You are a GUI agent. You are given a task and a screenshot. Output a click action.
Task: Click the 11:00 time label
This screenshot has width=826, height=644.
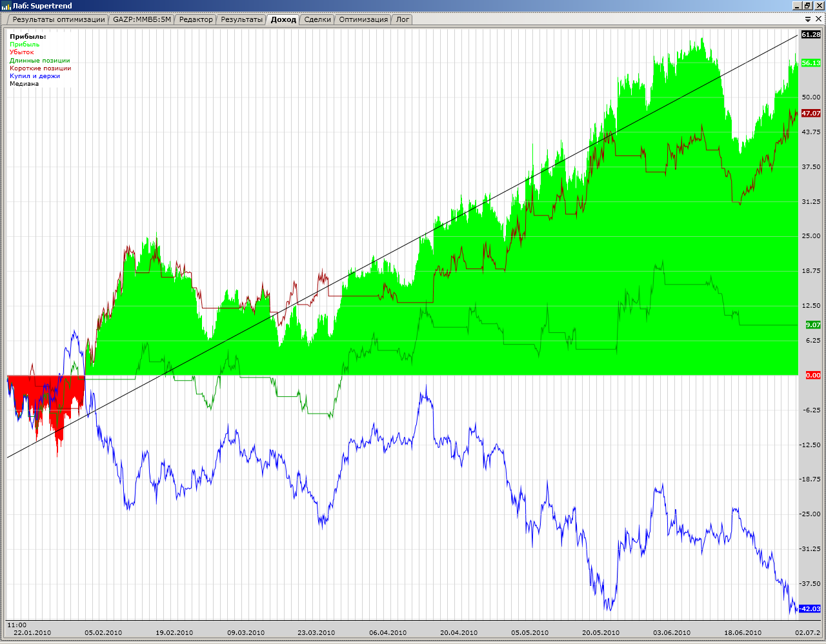point(17,625)
